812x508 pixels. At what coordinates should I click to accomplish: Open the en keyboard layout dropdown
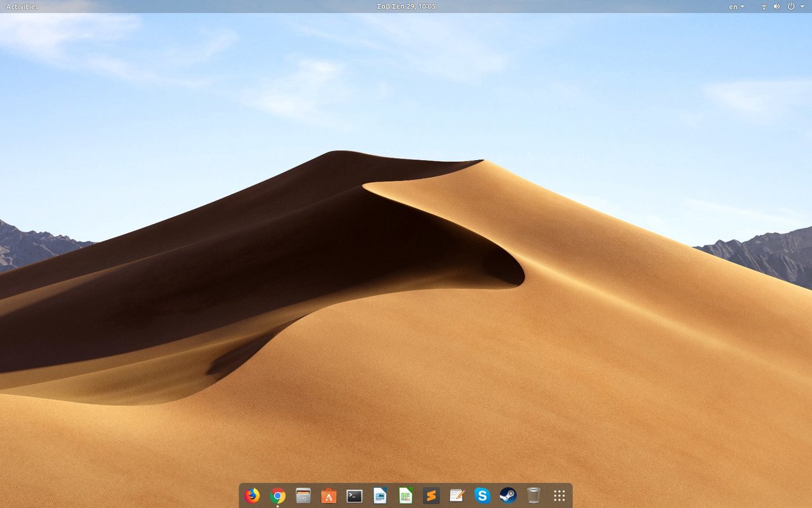point(737,6)
